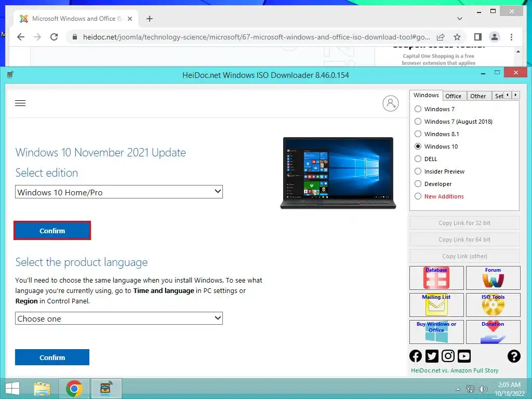Viewport: 532px width, 399px height.
Task: Open the Forum tile
Action: coord(493,278)
